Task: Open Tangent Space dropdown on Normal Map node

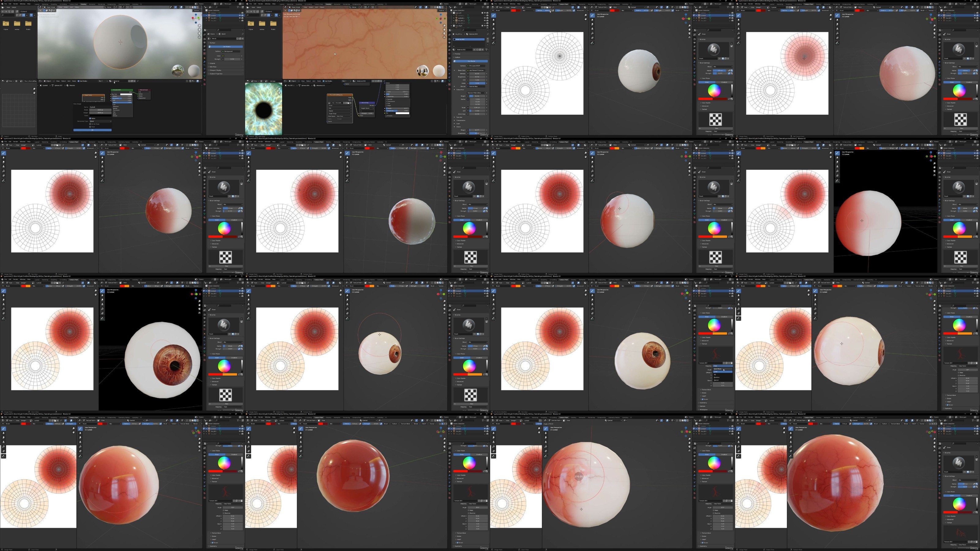Action: (367, 108)
